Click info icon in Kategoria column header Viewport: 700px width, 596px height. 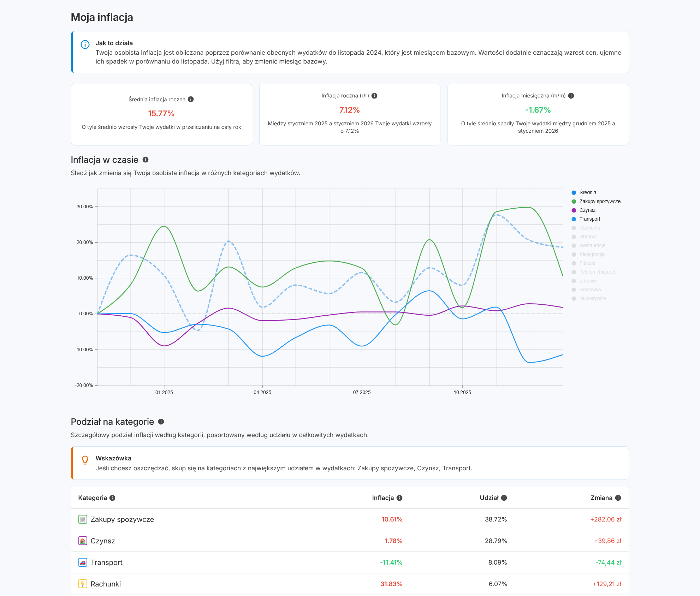click(x=112, y=498)
